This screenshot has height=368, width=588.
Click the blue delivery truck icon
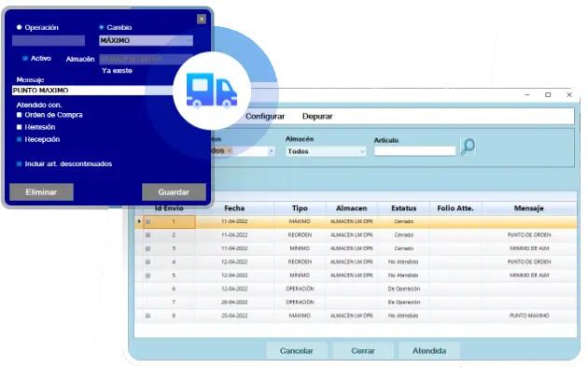[212, 91]
